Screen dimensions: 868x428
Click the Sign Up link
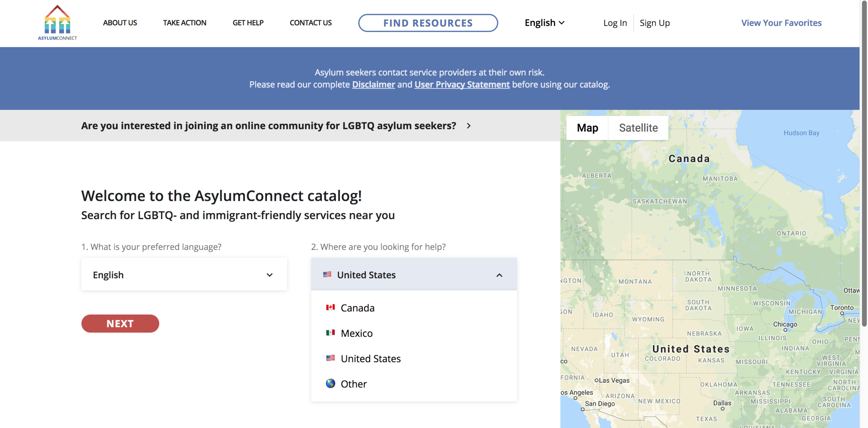point(654,23)
